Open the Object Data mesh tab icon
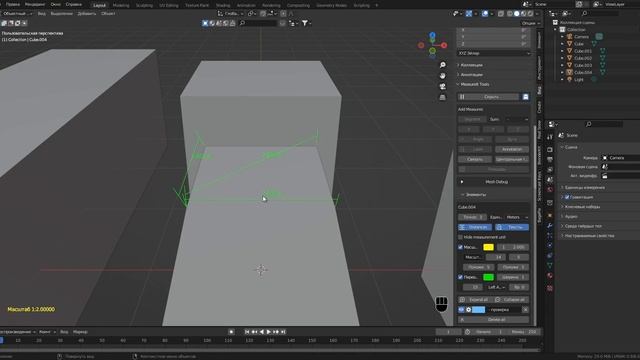This screenshot has height=360, width=640. 550,266
